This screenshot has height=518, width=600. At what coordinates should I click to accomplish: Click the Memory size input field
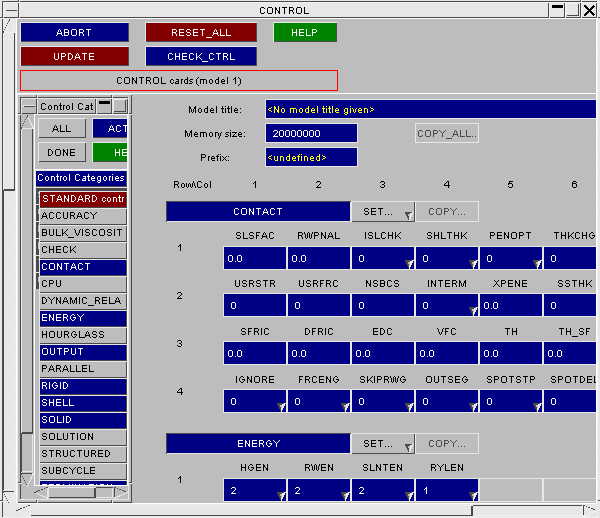312,133
